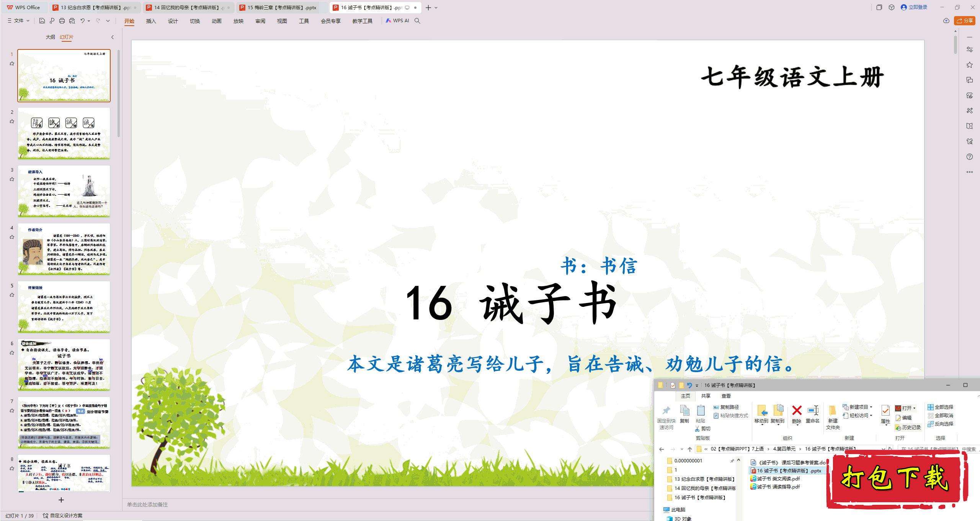Click Select none in Explorer
980x521 pixels.
pos(941,415)
